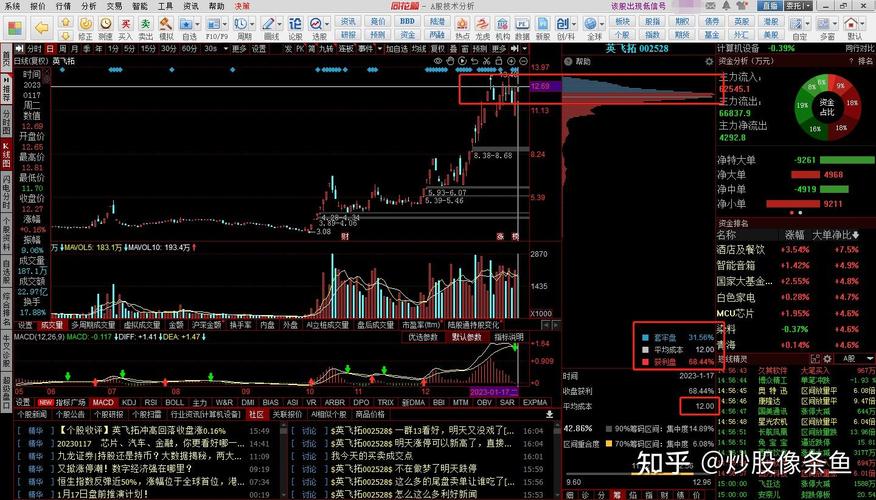Screen dimensions: 876x500
Task: Toggle 复权 adjustment on chart bar
Action: tap(437, 49)
